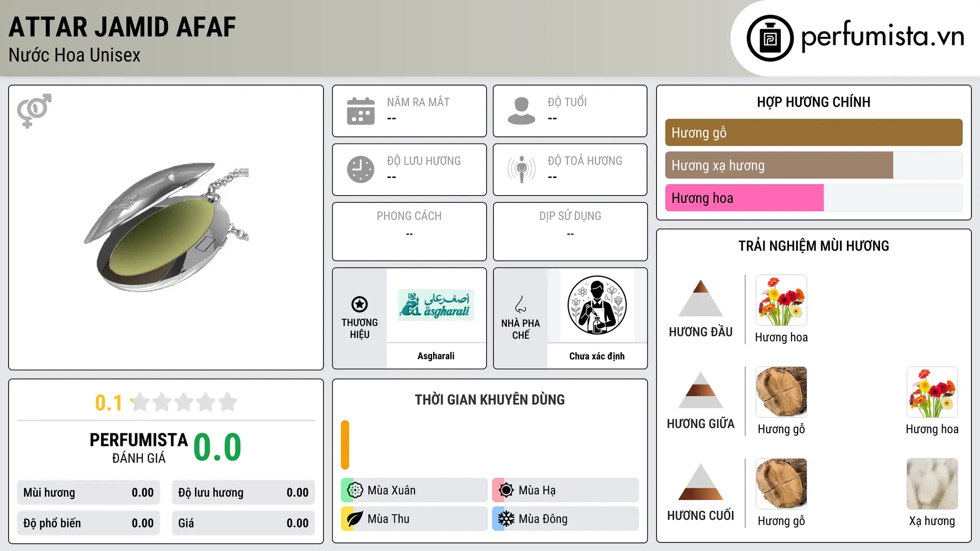Select the Mùa Xuân season label
This screenshot has width=980, height=551.
tap(391, 490)
